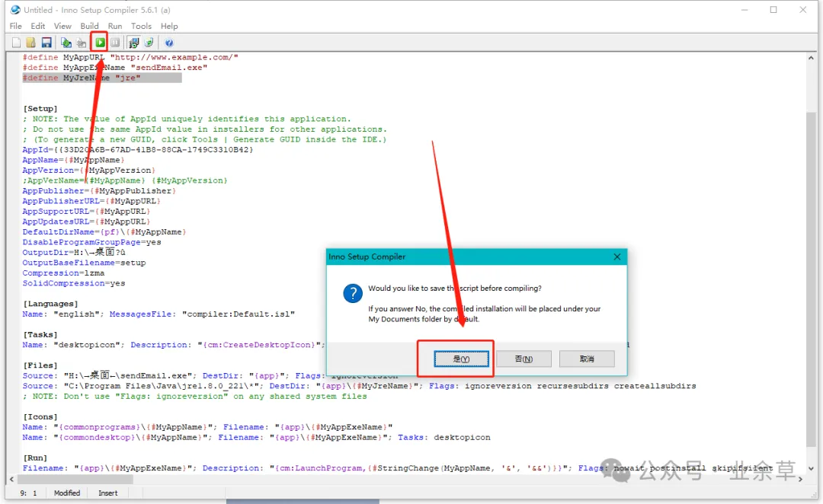Click the horizontal scrollbar thumb
Viewport: 823px width, 504px height.
75,479
